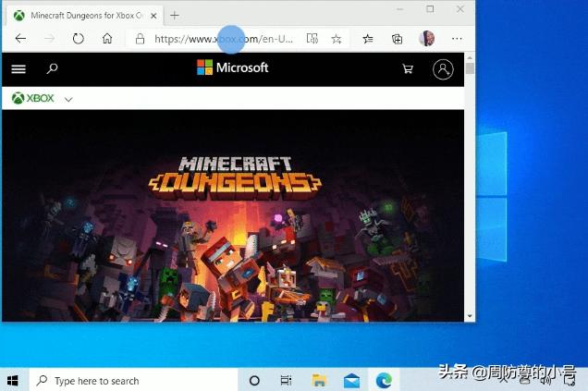
Task: Open the Microsoft hamburger menu
Action: click(x=18, y=69)
